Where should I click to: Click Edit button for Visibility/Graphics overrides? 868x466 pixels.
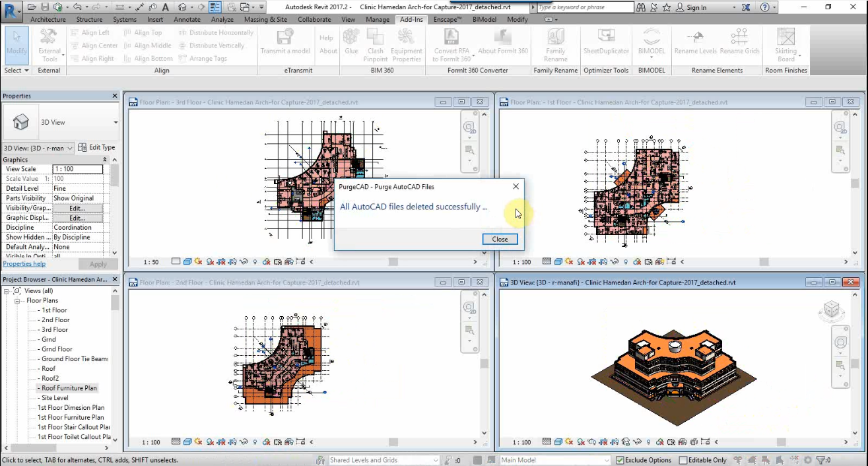point(77,208)
